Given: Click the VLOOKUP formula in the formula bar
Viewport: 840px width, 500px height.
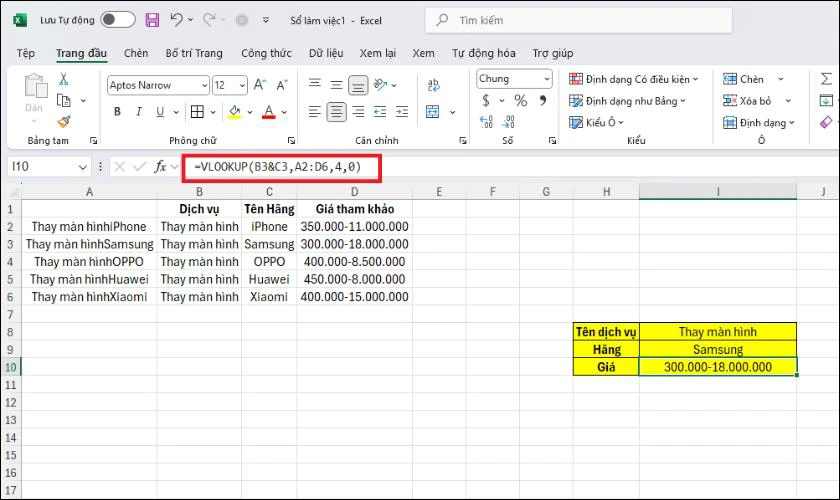Looking at the screenshot, I should pos(278,167).
